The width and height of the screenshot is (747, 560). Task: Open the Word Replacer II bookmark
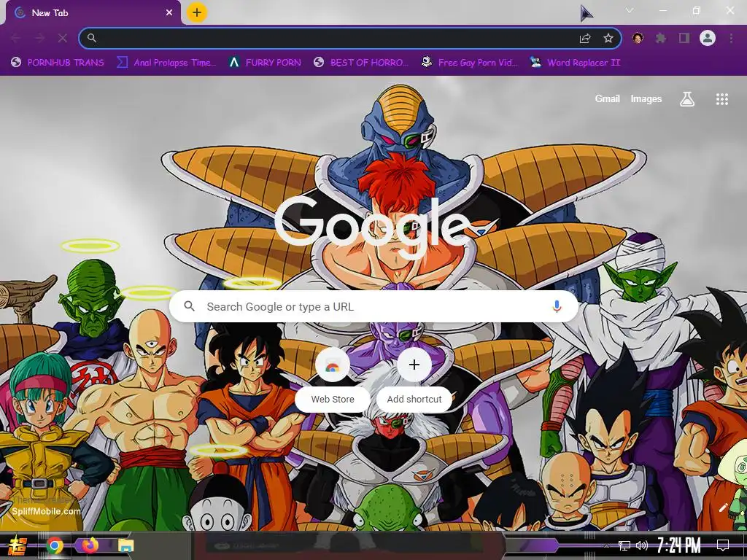point(575,63)
